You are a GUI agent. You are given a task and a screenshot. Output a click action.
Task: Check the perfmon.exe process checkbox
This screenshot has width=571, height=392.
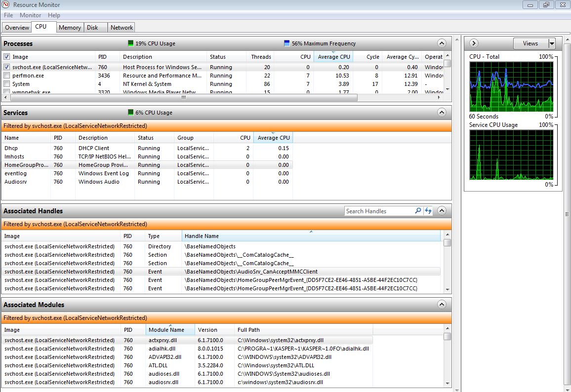pyautogui.click(x=6, y=76)
